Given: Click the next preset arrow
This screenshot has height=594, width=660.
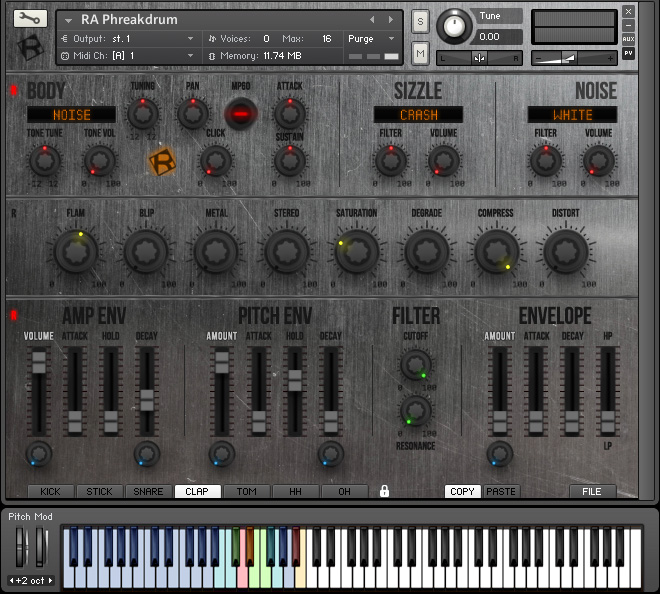Looking at the screenshot, I should (391, 19).
